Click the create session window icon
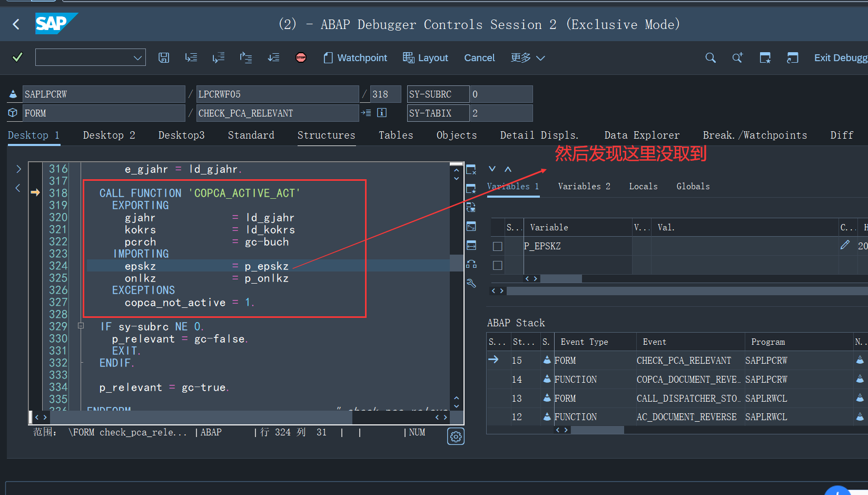The width and height of the screenshot is (868, 495). point(792,57)
